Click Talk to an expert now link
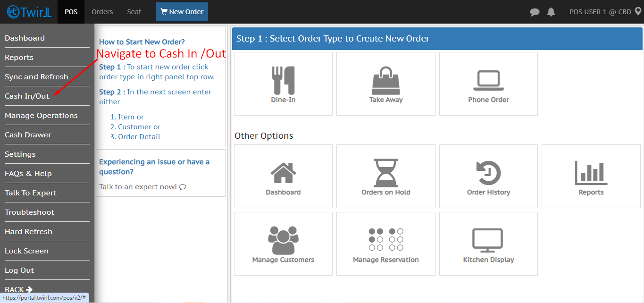The image size is (644, 303). [x=142, y=186]
